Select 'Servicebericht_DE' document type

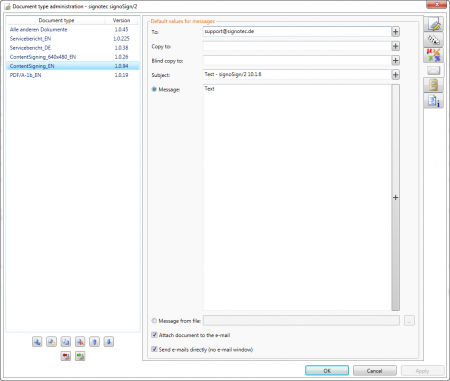click(x=73, y=48)
